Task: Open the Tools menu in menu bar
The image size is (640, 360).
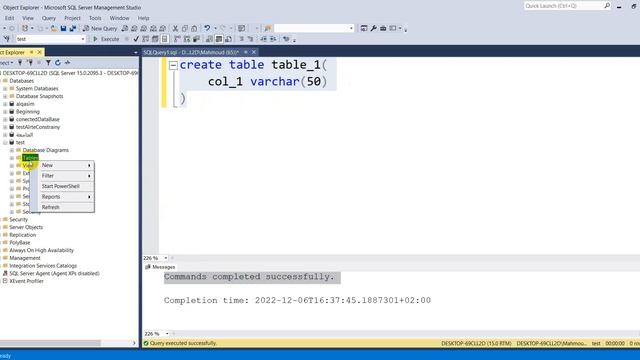Action: 95,18
